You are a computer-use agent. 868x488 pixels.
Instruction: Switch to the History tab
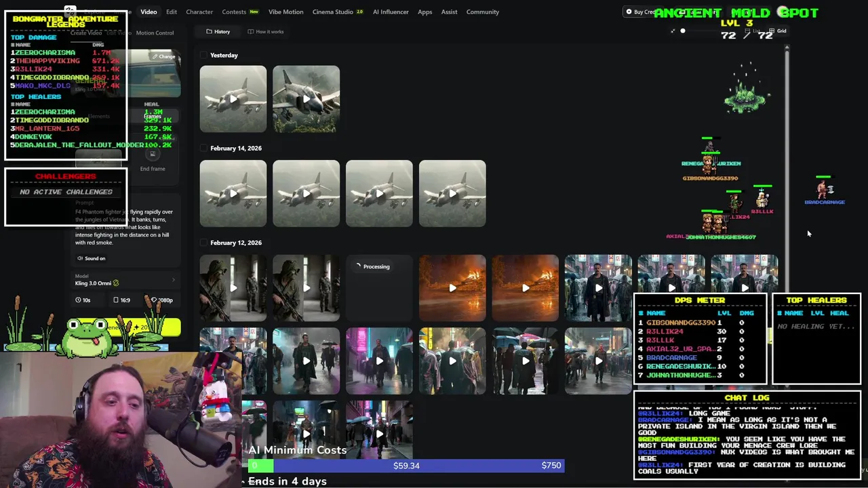[x=218, y=31]
